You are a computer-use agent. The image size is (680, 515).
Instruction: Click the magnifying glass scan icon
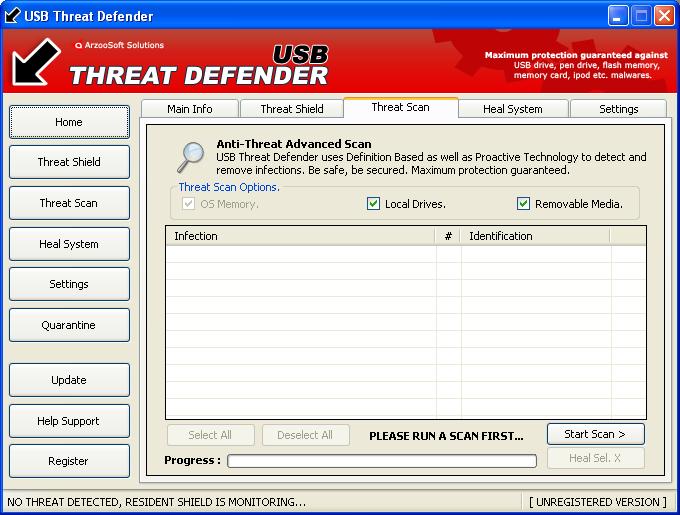[x=191, y=157]
